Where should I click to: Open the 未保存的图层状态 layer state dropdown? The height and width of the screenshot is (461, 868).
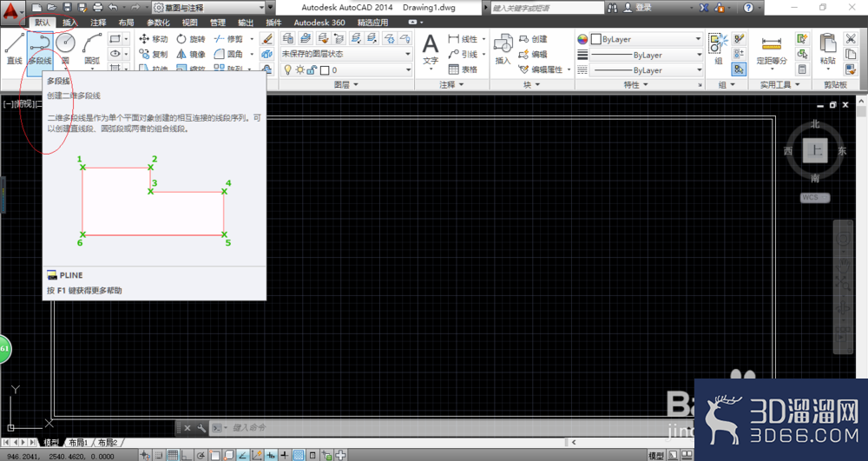(x=346, y=54)
